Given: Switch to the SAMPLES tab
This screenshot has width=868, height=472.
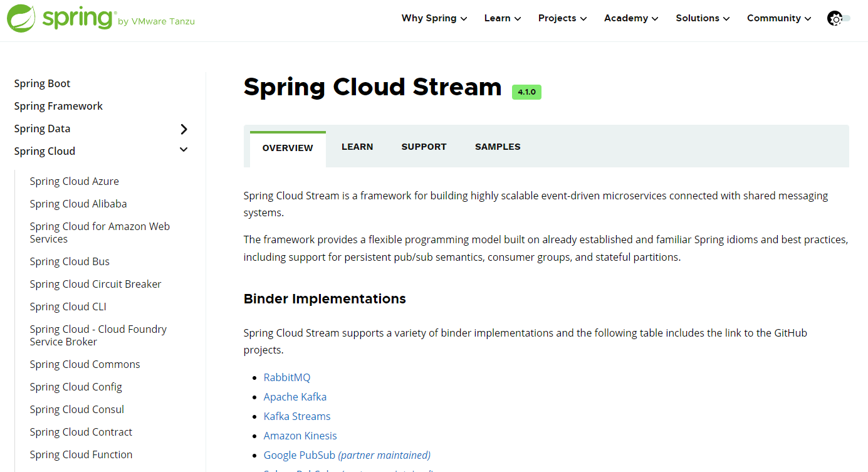Looking at the screenshot, I should 498,147.
